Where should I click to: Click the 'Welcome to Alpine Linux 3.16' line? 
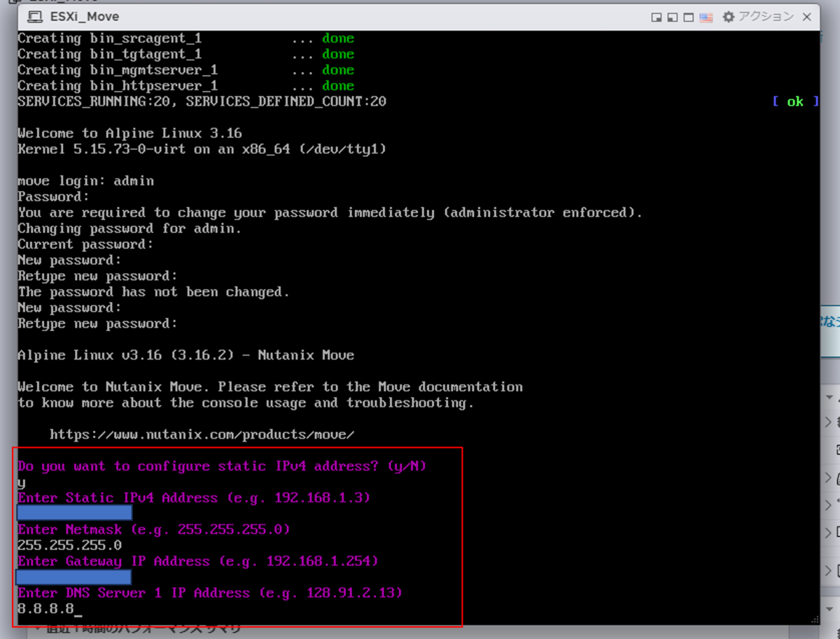click(129, 133)
